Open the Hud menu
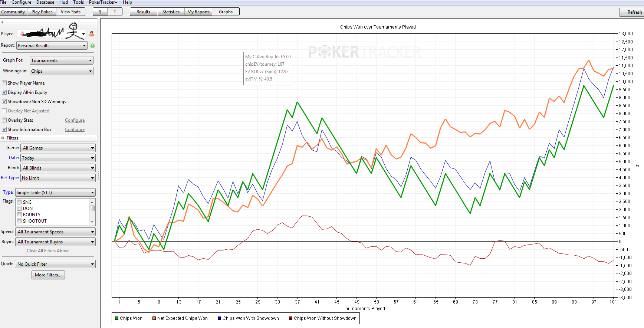The width and height of the screenshot is (644, 328). (x=64, y=2)
